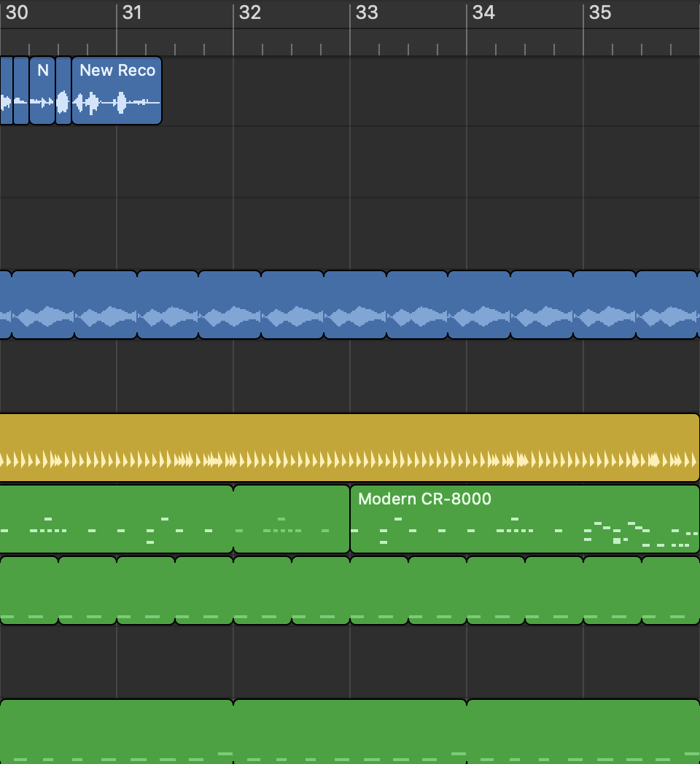Click bar 30 in the ruler
Viewport: 700px width, 764px height.
point(17,12)
